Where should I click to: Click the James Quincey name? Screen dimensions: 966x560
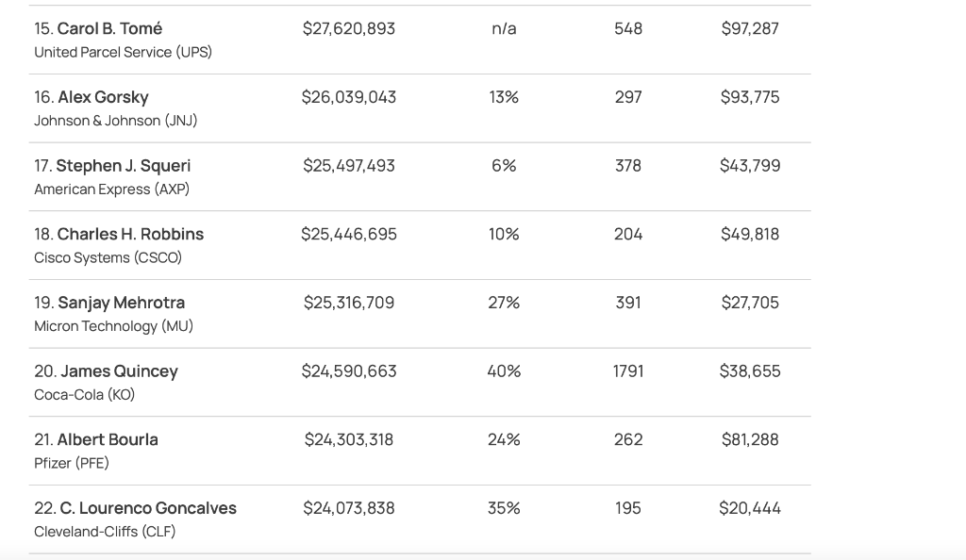coord(119,371)
